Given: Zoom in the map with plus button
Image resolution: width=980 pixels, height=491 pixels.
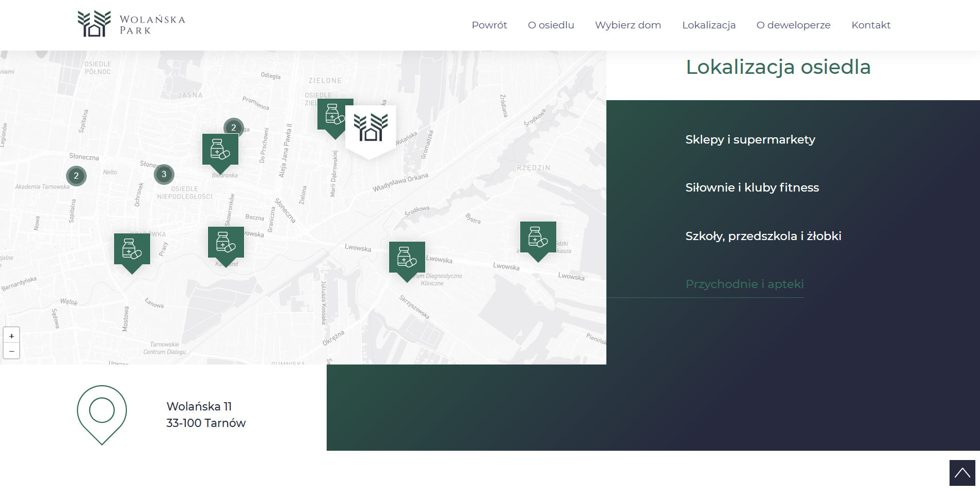Looking at the screenshot, I should [11, 335].
